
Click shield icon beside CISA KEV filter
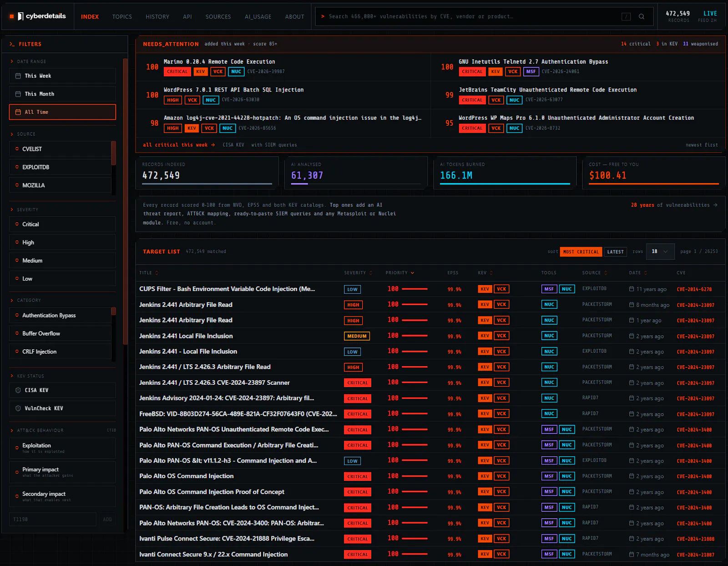click(x=18, y=390)
